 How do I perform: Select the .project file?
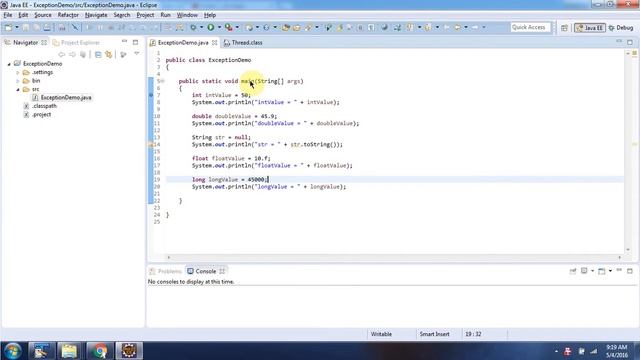(x=42, y=114)
